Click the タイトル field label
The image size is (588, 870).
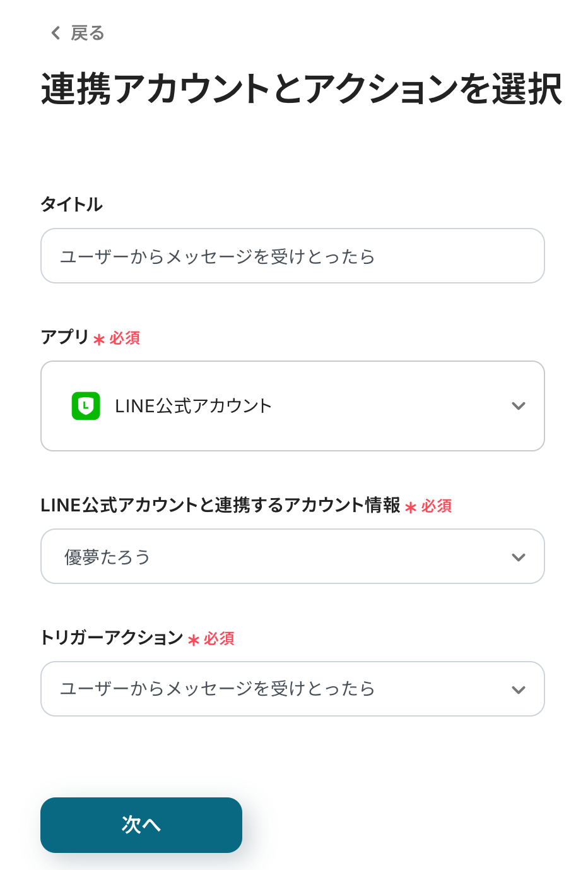pyautogui.click(x=71, y=204)
